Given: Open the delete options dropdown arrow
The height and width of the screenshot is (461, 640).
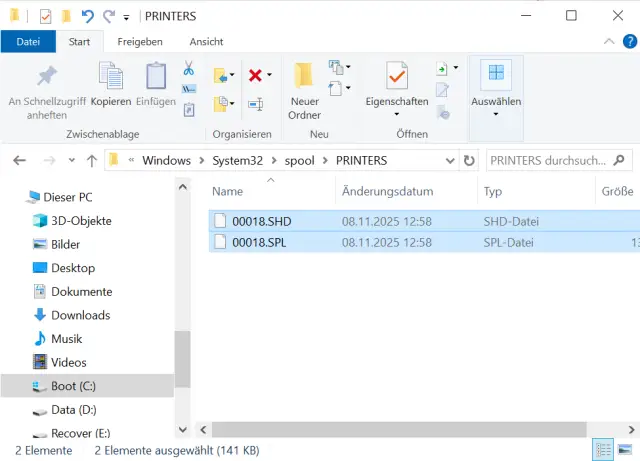Looking at the screenshot, I should (x=269, y=75).
